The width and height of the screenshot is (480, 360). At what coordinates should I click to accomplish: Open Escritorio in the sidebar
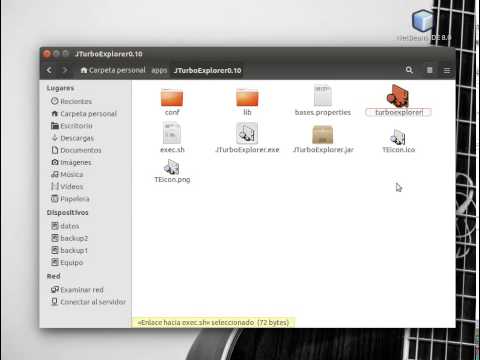72,126
